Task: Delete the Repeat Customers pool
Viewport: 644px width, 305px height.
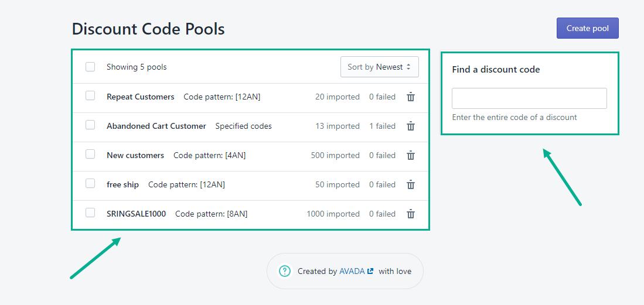Action: pos(411,97)
